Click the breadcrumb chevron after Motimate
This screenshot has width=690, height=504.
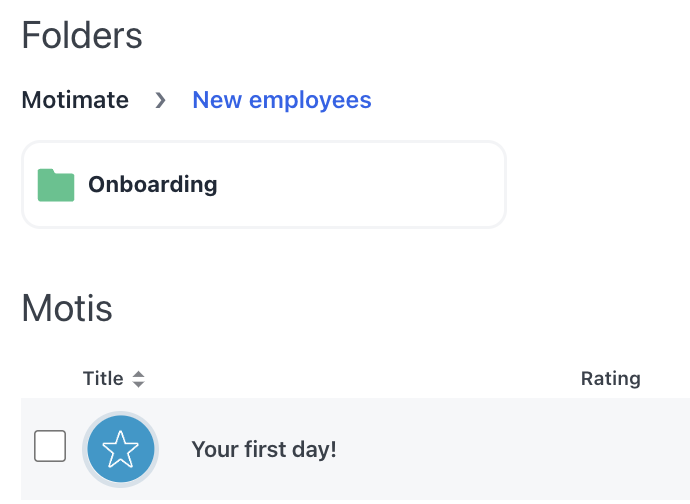coord(160,101)
